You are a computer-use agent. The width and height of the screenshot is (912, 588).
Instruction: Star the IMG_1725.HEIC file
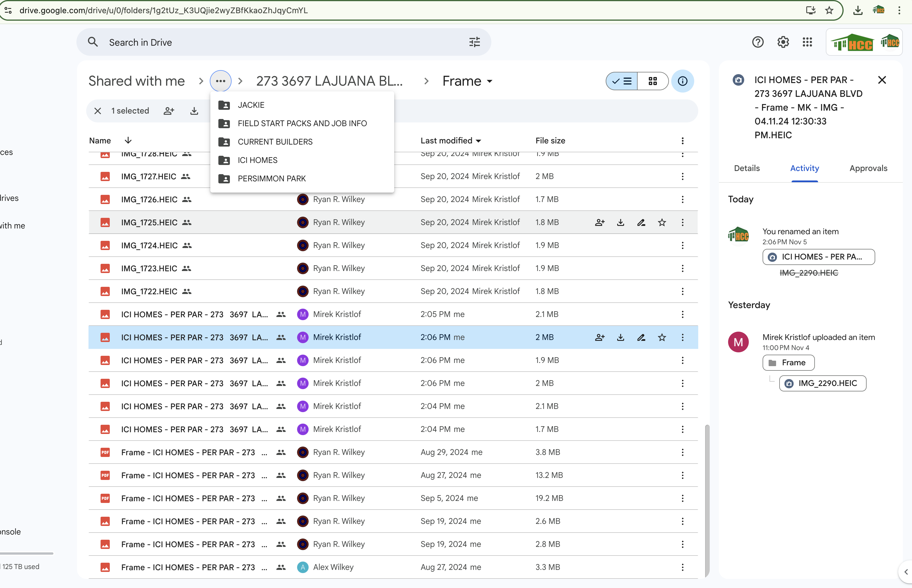[x=662, y=222]
